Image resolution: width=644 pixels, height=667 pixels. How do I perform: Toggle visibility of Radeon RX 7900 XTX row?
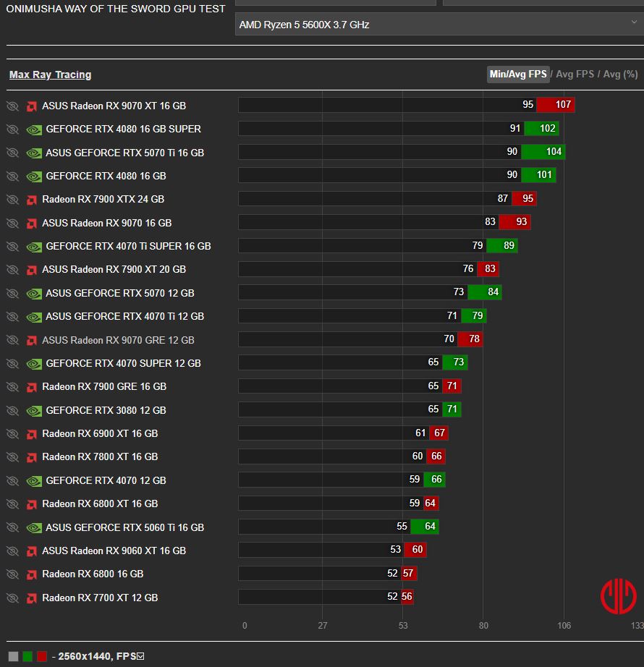tap(13, 200)
